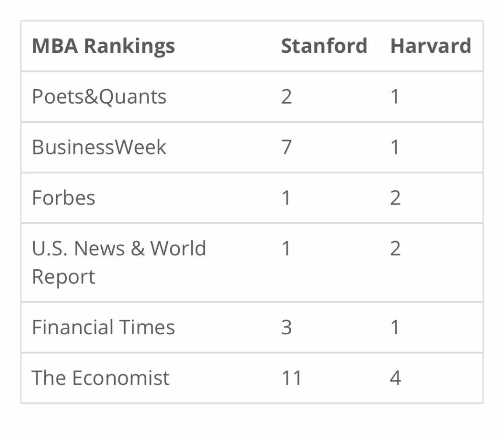The height and width of the screenshot is (436, 504).
Task: Select Stanford's U.S. News ranking value
Action: (x=286, y=248)
